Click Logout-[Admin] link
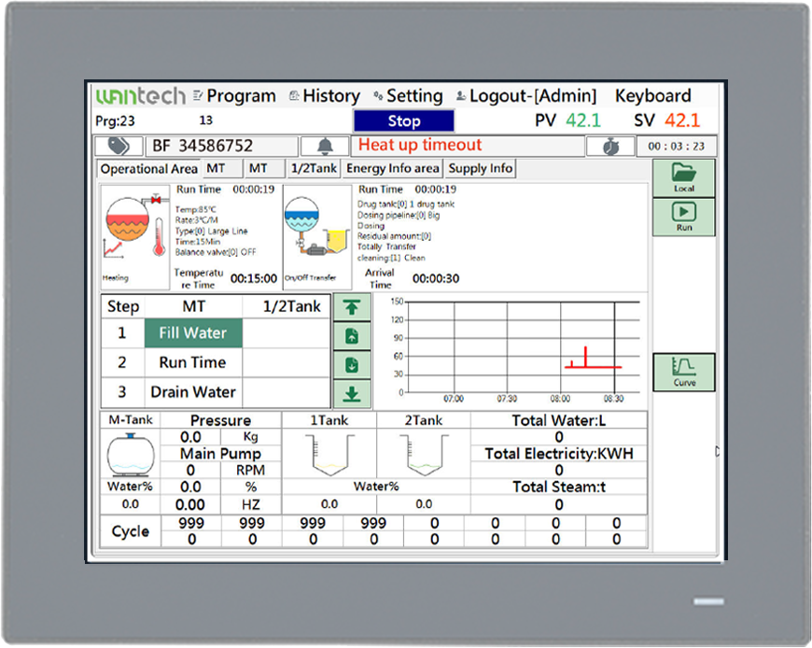 tap(526, 96)
